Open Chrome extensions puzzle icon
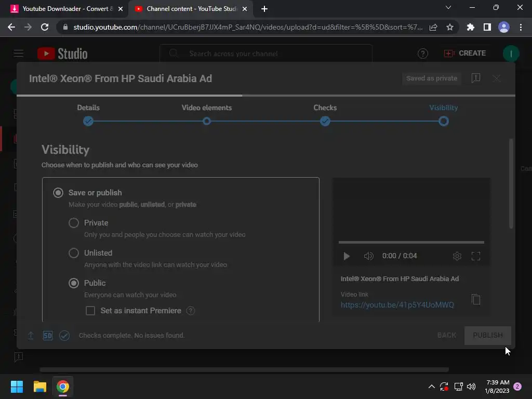 (x=471, y=27)
